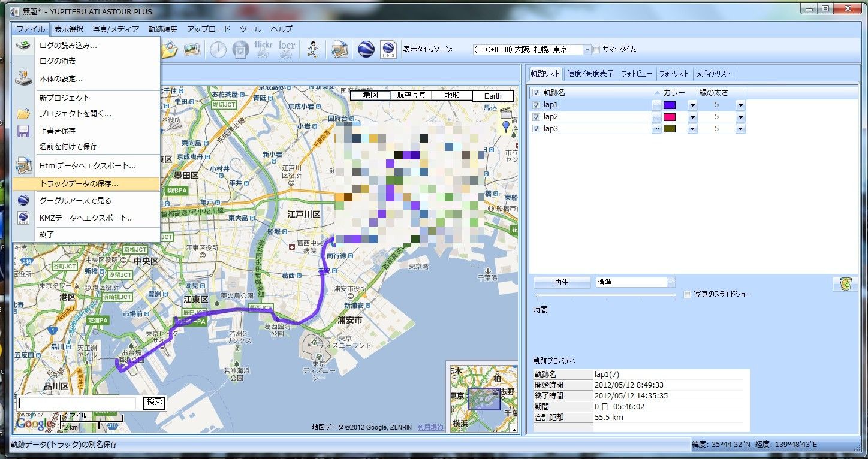Click the playback position slider track
Viewport: 868px width, 459px height.
point(605,295)
